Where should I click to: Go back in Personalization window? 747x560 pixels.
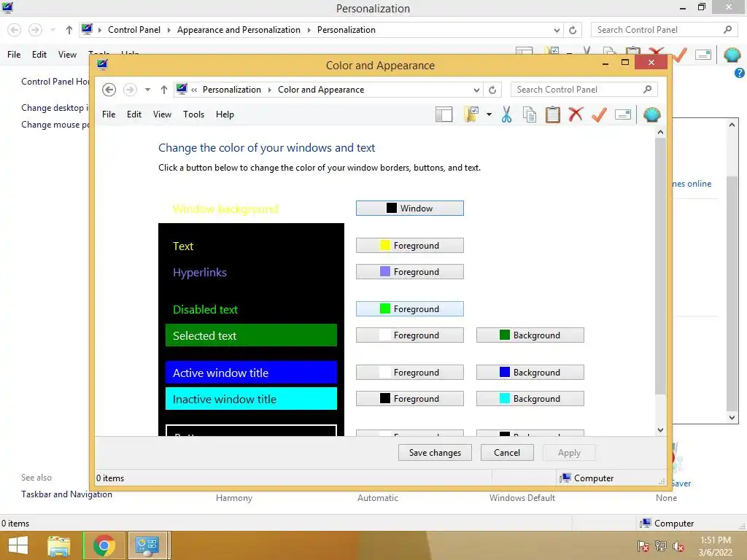(15, 30)
